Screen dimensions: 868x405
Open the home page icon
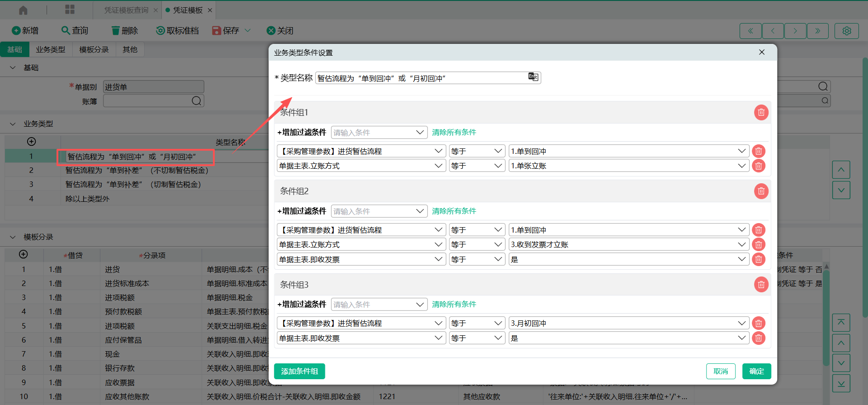pos(23,10)
